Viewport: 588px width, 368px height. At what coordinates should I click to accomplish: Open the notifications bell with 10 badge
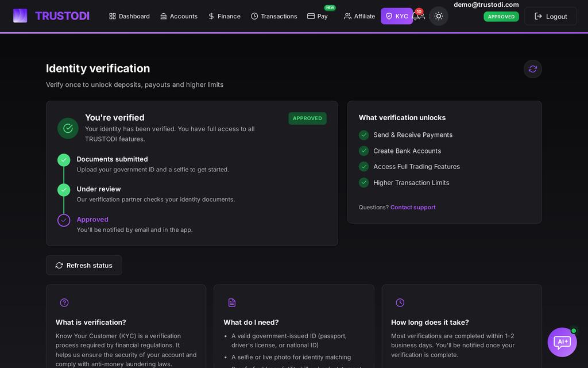(x=415, y=16)
